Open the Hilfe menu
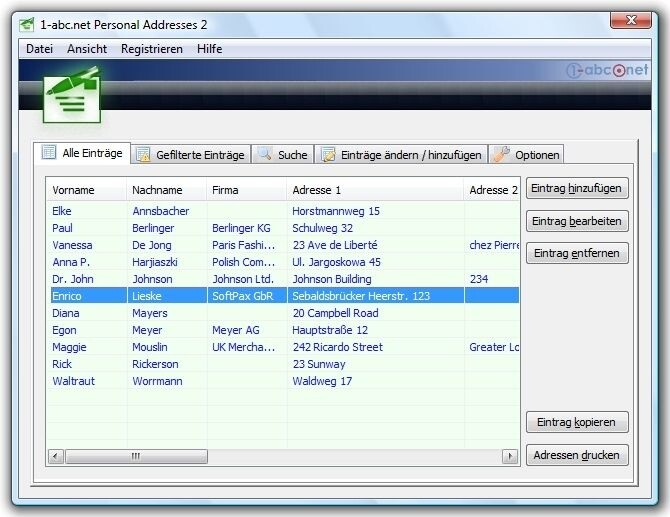 click(209, 49)
